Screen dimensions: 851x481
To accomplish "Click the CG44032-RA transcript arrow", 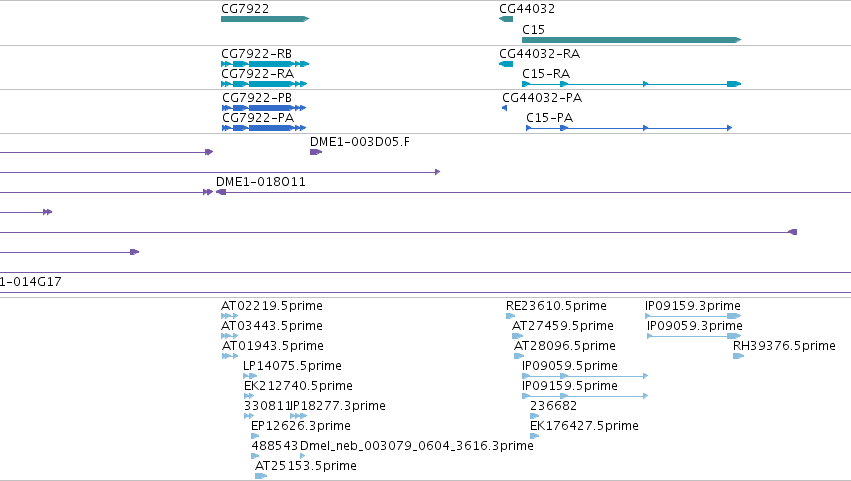I will coord(506,64).
